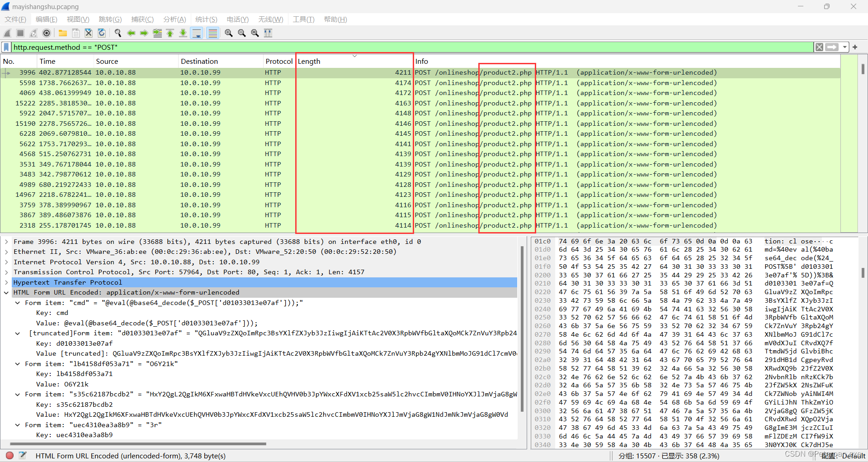Open recent display filter history dropdown
The height and width of the screenshot is (462, 868).
[x=844, y=47]
